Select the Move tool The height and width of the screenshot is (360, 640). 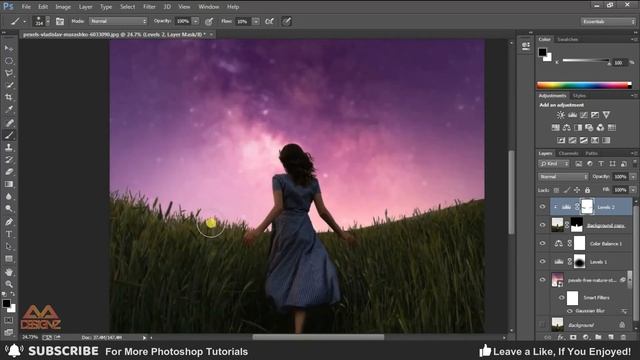[x=9, y=49]
